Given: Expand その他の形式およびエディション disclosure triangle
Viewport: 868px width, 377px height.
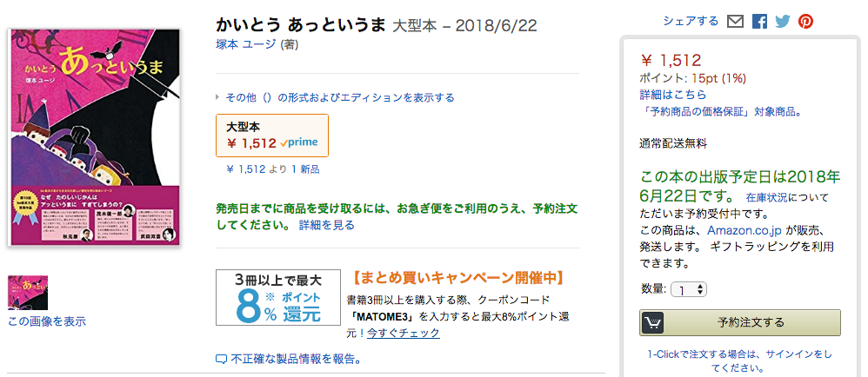Looking at the screenshot, I should coord(218,98).
